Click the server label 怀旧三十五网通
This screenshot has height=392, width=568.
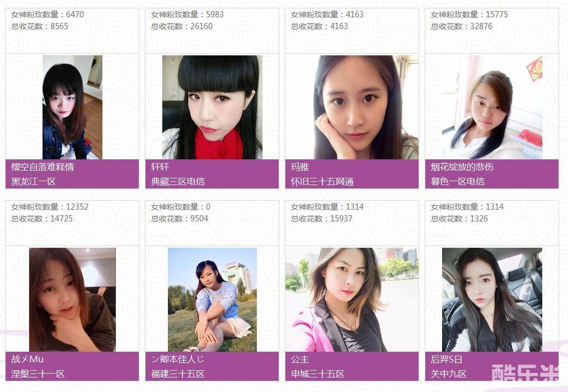click(x=322, y=181)
